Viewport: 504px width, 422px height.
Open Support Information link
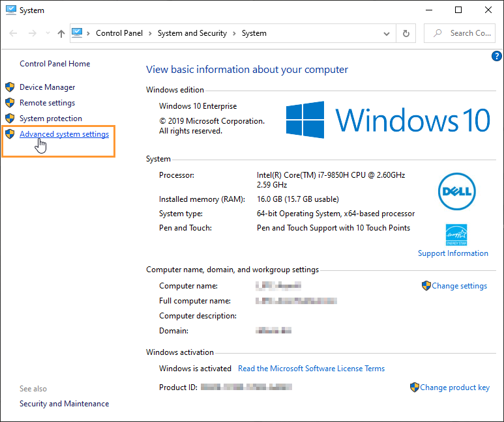(x=452, y=253)
